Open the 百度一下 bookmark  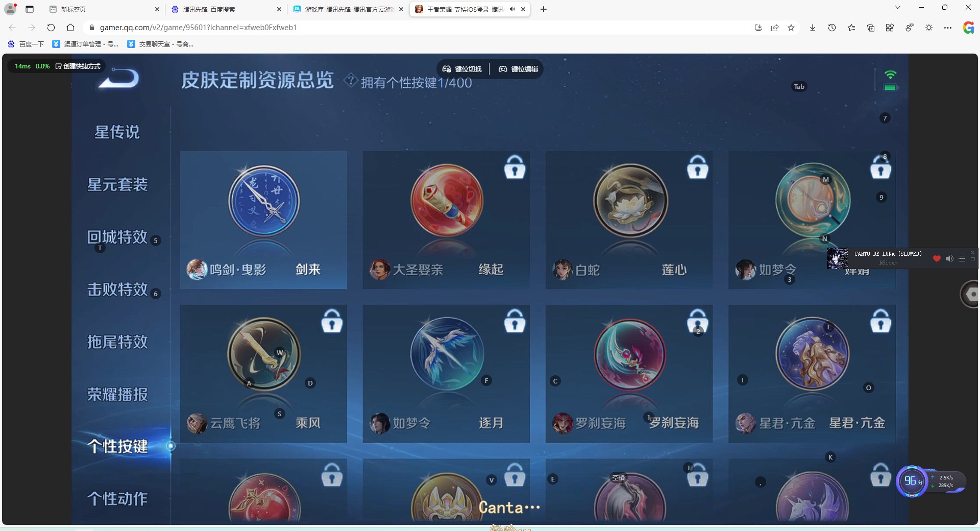[x=26, y=44]
